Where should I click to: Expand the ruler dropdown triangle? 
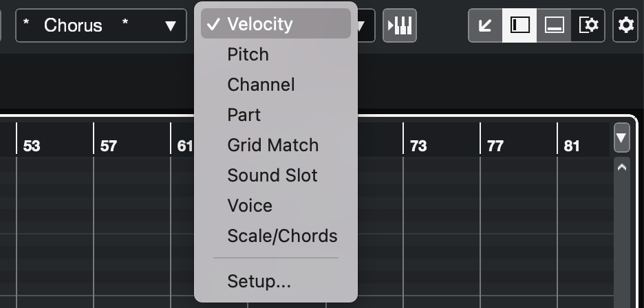(x=621, y=137)
